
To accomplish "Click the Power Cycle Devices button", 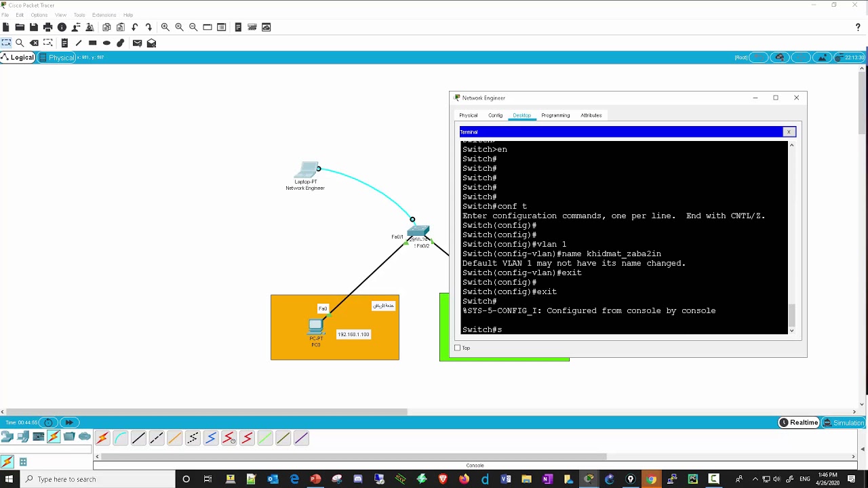I will [x=48, y=422].
